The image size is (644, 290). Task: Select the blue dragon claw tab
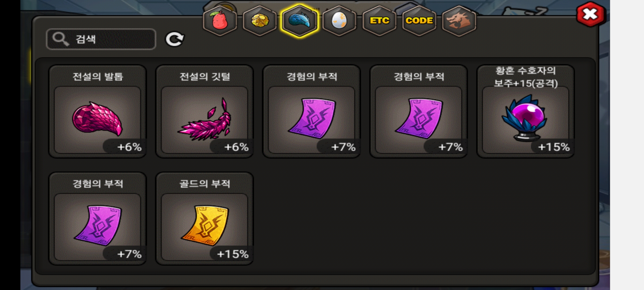(x=299, y=21)
